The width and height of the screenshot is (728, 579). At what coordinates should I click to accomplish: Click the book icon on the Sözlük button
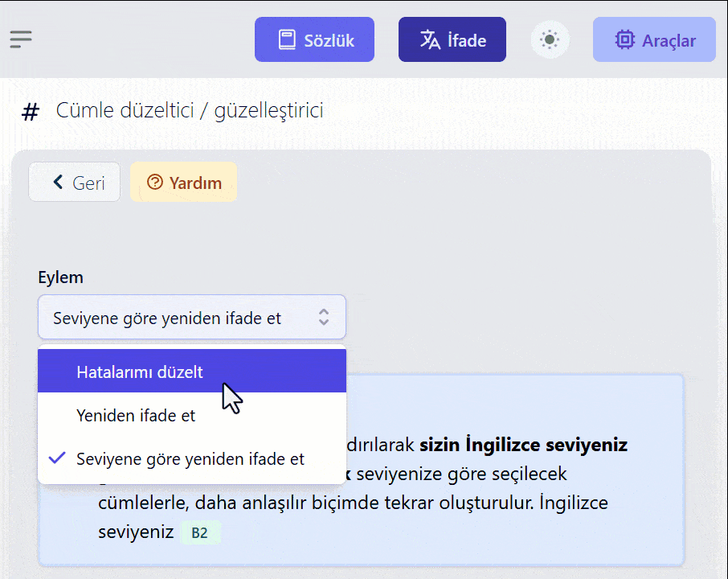tap(287, 39)
